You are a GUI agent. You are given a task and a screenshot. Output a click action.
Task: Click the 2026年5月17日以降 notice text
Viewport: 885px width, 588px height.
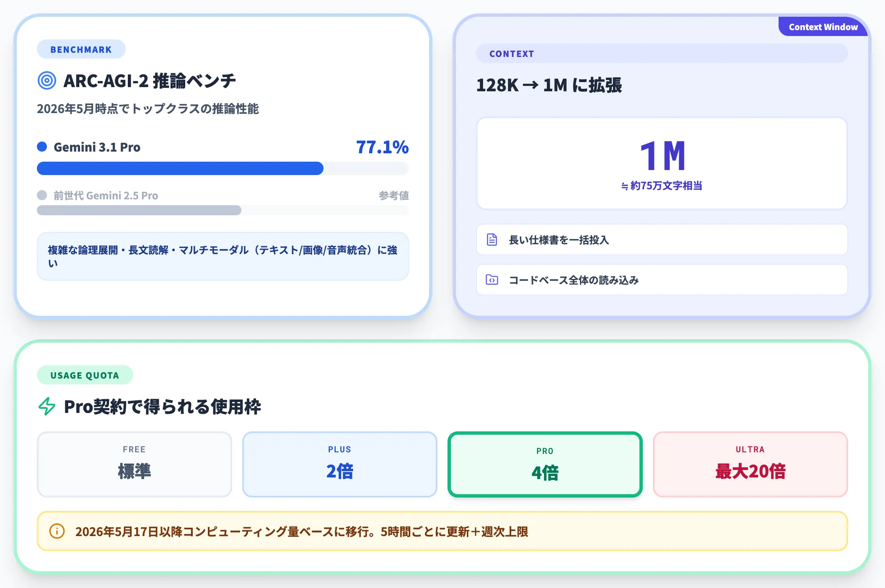pyautogui.click(x=302, y=531)
